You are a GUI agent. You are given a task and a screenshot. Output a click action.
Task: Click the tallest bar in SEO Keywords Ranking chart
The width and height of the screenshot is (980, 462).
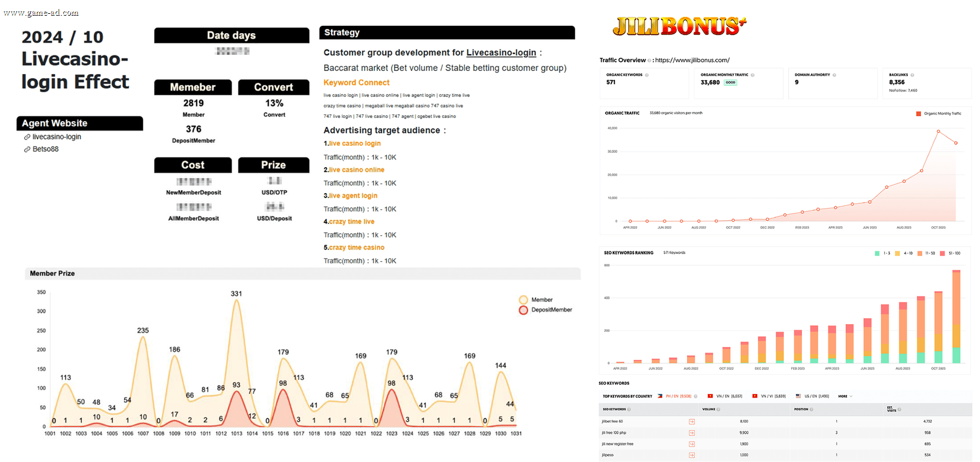(957, 317)
